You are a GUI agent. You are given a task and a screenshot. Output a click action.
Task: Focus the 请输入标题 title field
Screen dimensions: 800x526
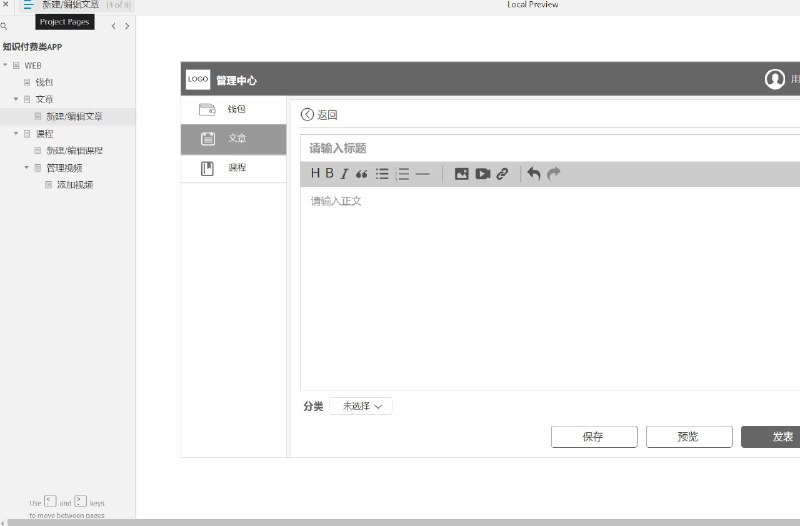coord(550,148)
